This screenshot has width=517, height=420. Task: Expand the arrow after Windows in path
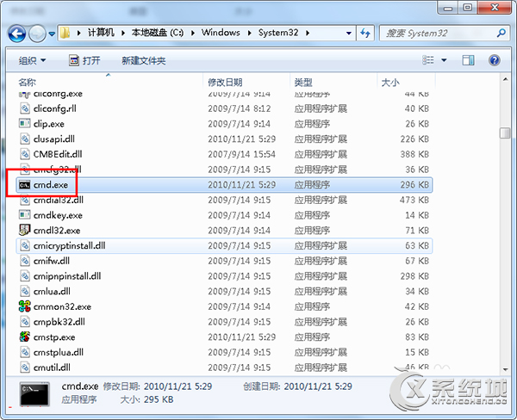(250, 33)
